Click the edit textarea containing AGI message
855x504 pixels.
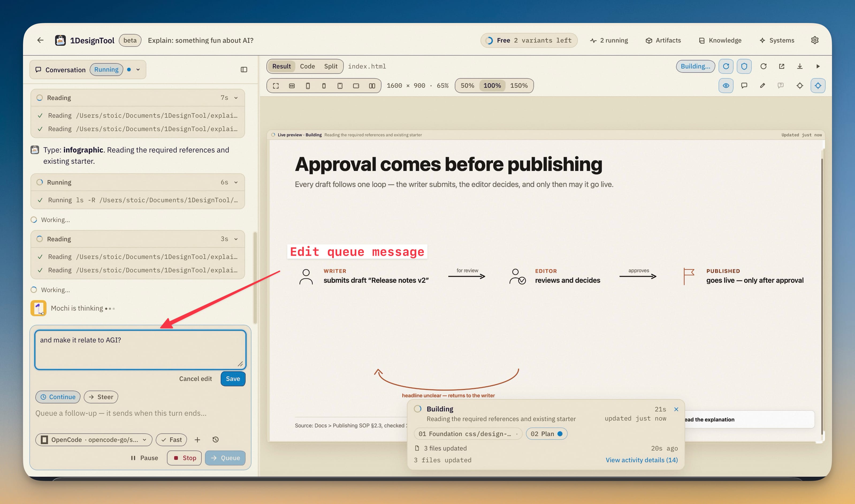pyautogui.click(x=140, y=350)
